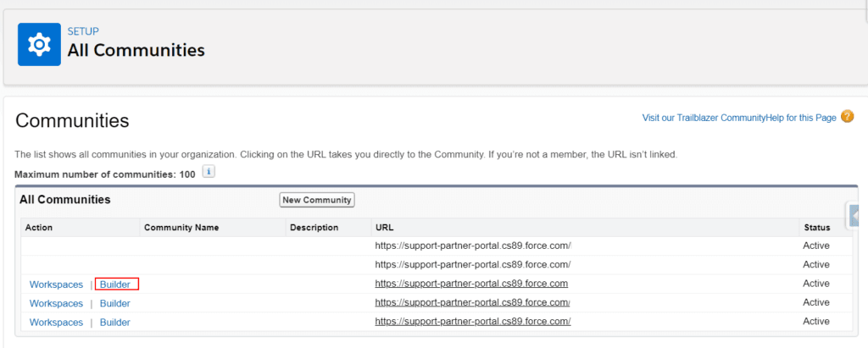Click the URL column header
The image size is (868, 348).
pos(384,228)
